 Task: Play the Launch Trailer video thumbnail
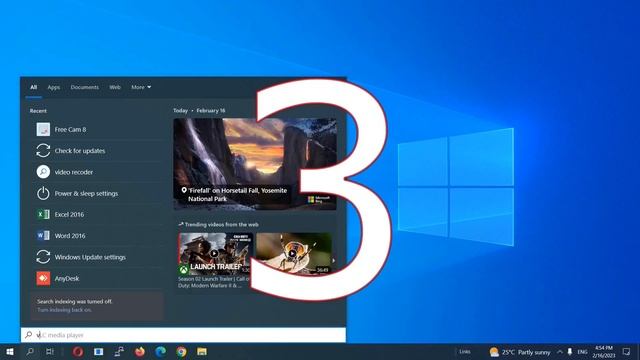coord(215,253)
